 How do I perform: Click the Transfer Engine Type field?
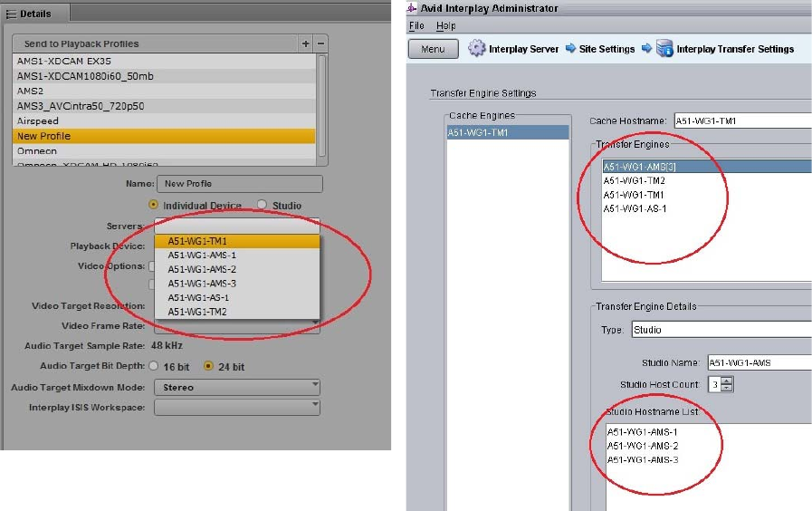(721, 330)
